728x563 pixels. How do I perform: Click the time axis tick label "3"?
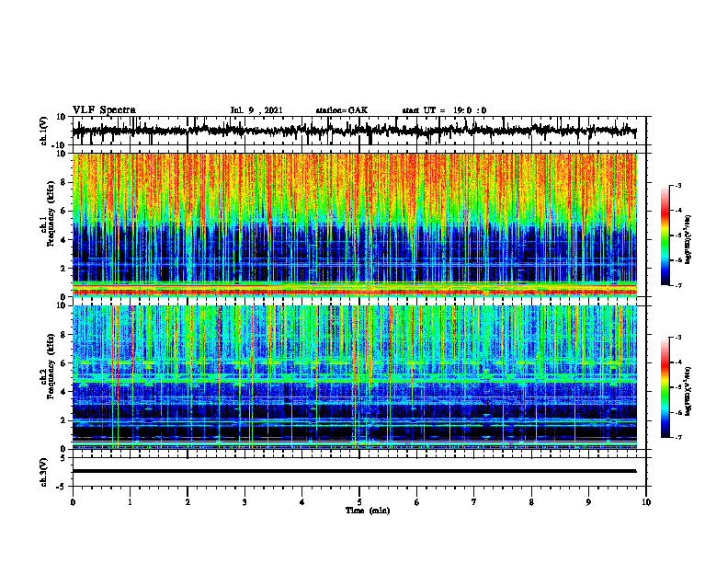[245, 502]
